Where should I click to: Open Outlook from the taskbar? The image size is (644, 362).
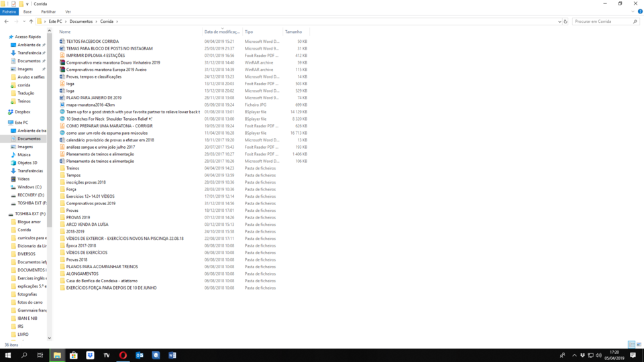click(140, 355)
